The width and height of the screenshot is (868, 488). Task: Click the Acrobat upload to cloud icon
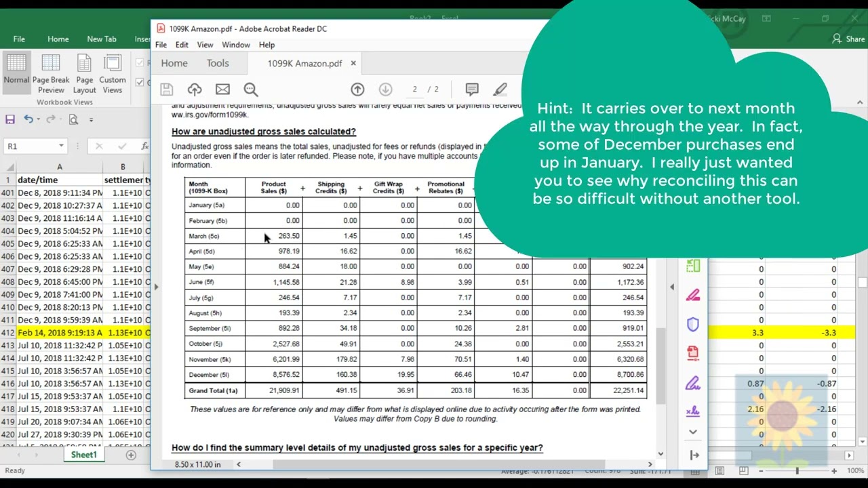pyautogui.click(x=195, y=89)
